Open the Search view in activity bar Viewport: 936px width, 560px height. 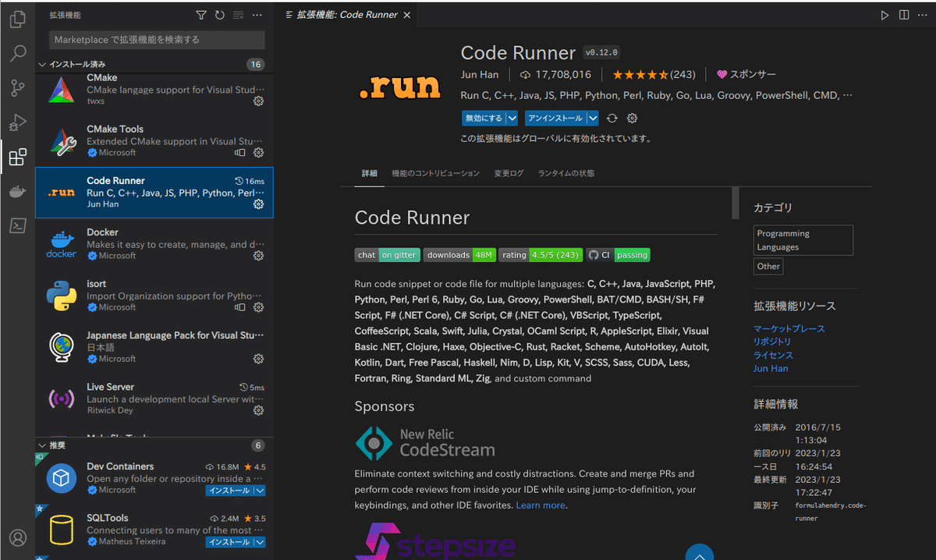tap(17, 54)
